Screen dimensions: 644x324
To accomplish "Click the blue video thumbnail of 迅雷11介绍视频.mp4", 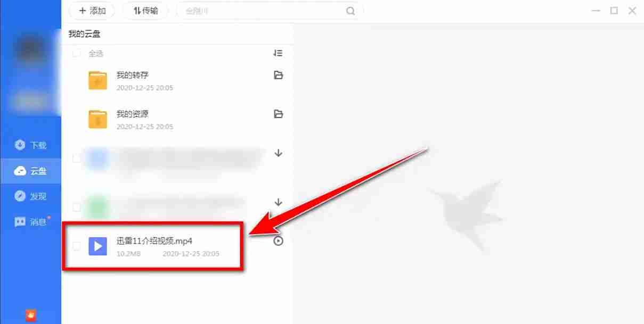I will click(97, 246).
